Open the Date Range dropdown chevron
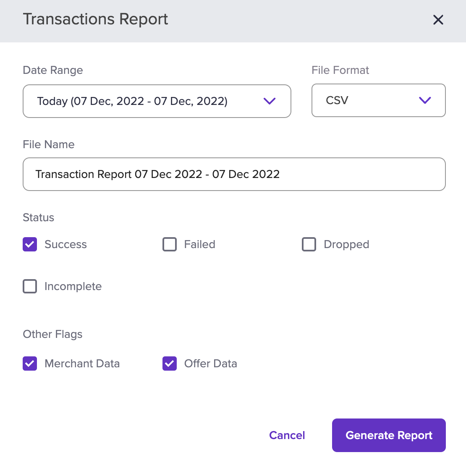This screenshot has height=476, width=466. coord(270,101)
